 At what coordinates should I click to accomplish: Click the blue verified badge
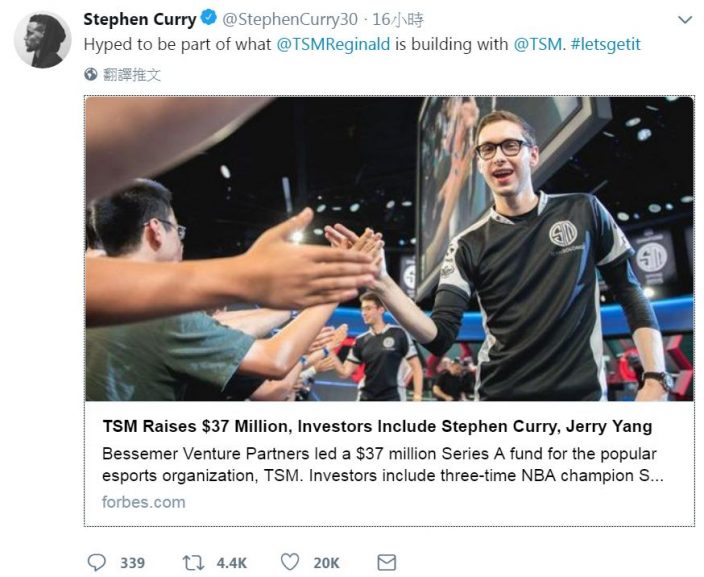(208, 18)
